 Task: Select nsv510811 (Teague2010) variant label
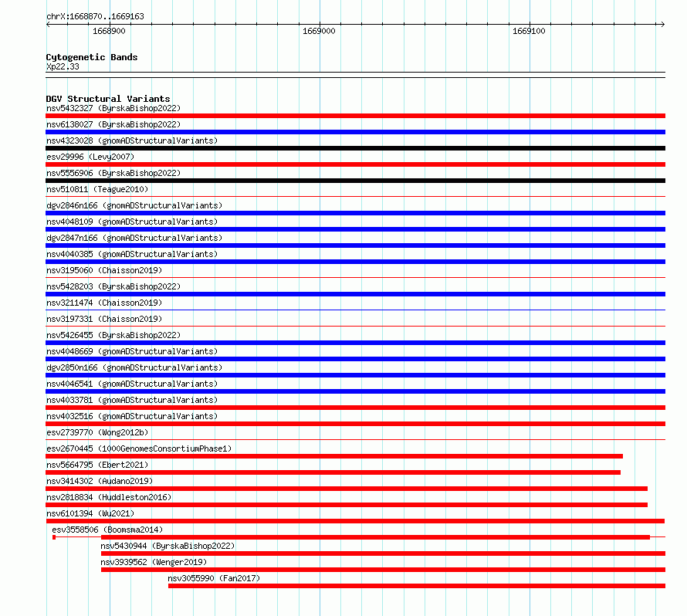click(97, 189)
